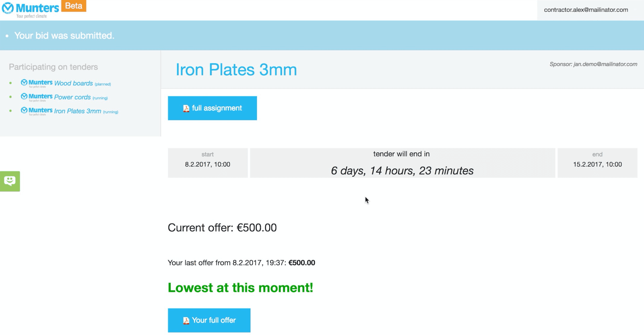Viewport: 644px width, 335px height.
Task: Click the 'Your bid was submitted' notification
Action: click(x=64, y=35)
